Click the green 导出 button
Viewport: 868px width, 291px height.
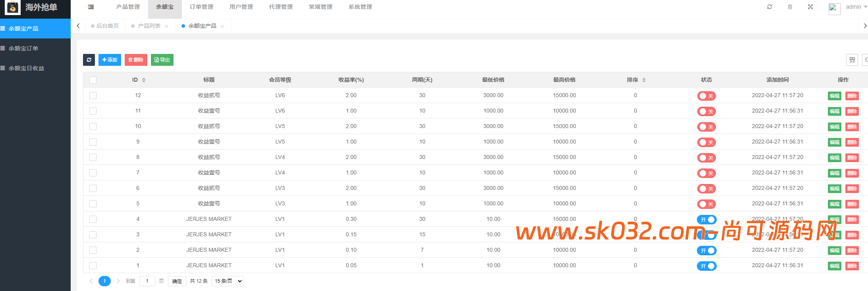pos(162,60)
